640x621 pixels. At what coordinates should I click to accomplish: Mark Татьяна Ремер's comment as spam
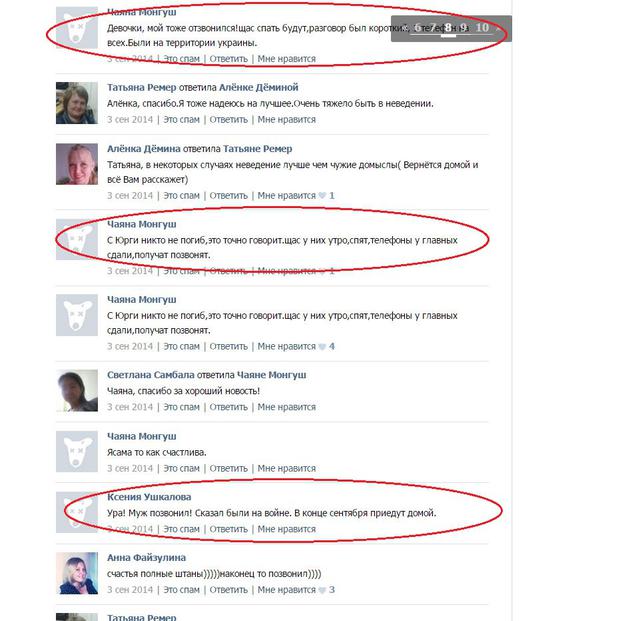(182, 120)
